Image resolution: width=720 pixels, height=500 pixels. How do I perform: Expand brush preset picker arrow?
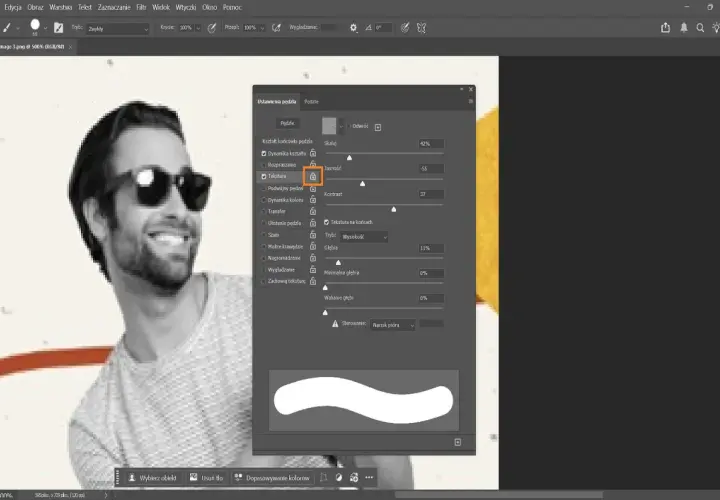pos(45,28)
